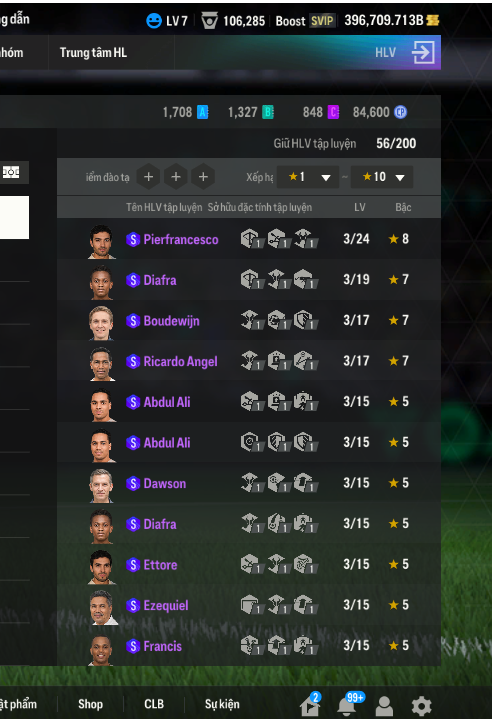Open the CLB menu item
492x719 pixels.
[x=154, y=704]
